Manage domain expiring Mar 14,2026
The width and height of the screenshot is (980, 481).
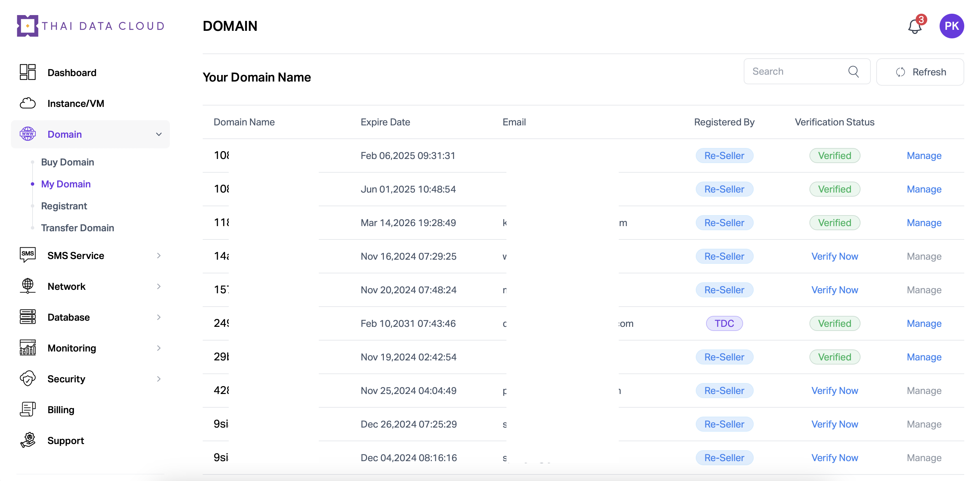924,223
